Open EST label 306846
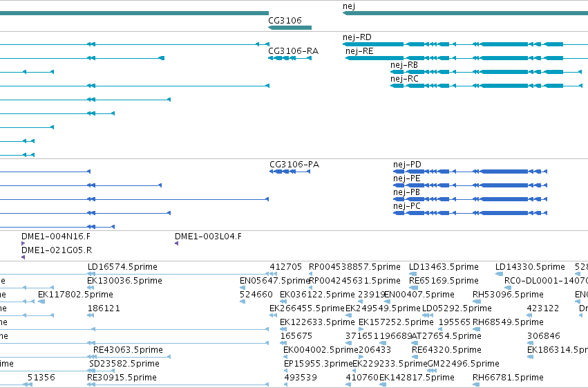The image size is (588, 388). click(x=543, y=336)
